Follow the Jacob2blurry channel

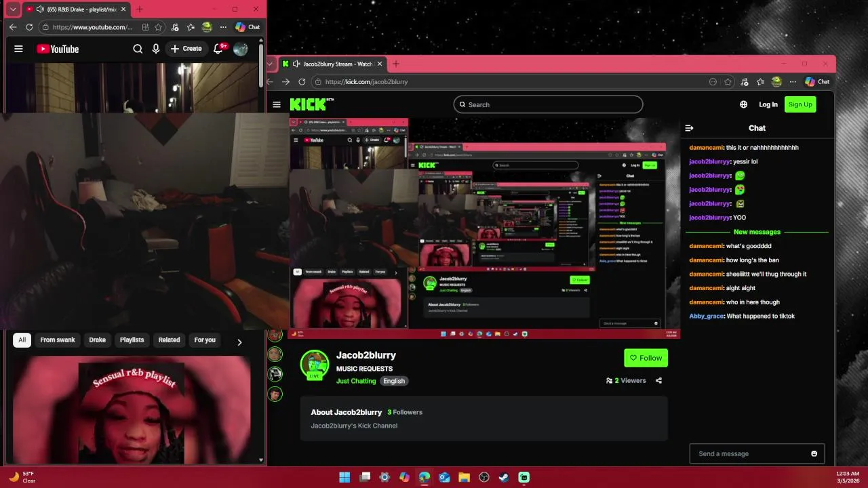click(x=646, y=358)
